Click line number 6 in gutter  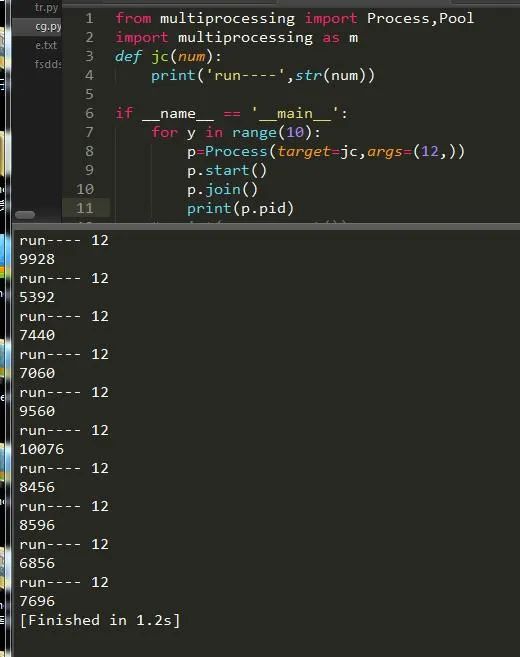[89, 113]
